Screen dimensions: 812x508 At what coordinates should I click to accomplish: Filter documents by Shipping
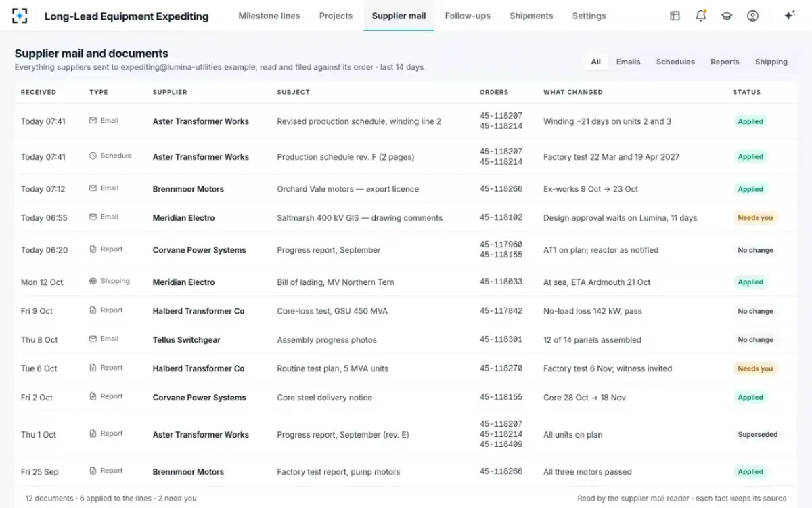[771, 62]
